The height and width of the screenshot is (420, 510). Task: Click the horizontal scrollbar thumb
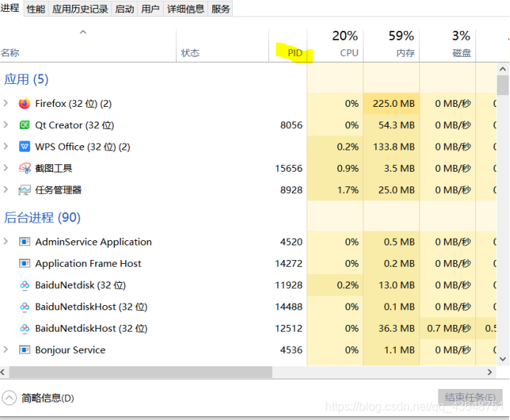click(x=141, y=372)
